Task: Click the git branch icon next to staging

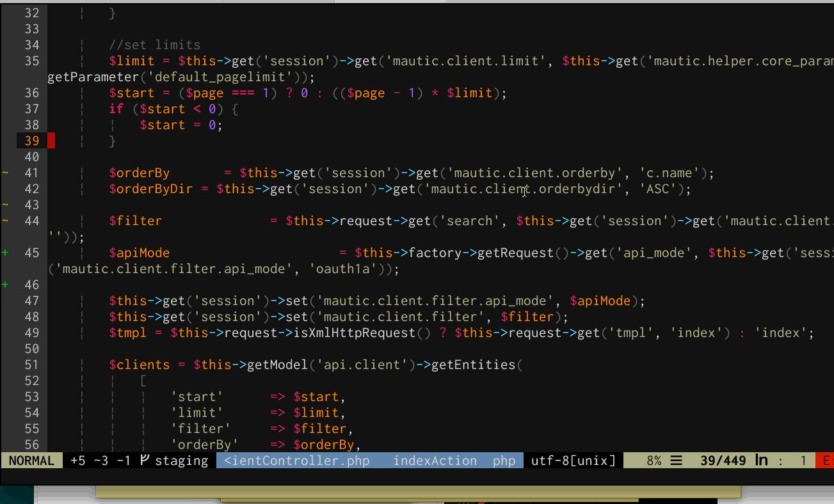Action: pyautogui.click(x=144, y=460)
